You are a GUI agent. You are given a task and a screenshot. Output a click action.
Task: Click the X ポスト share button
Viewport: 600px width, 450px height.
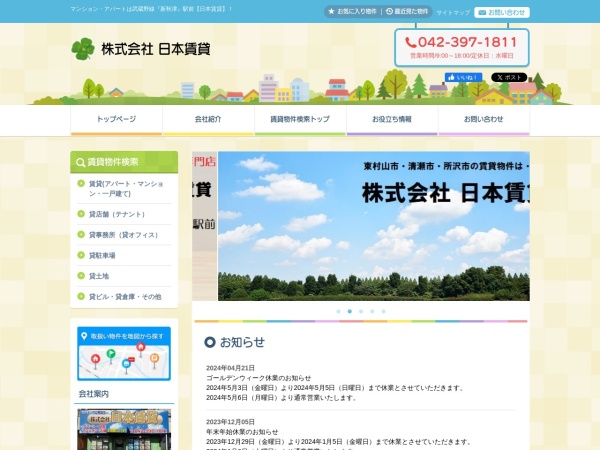tap(509, 77)
